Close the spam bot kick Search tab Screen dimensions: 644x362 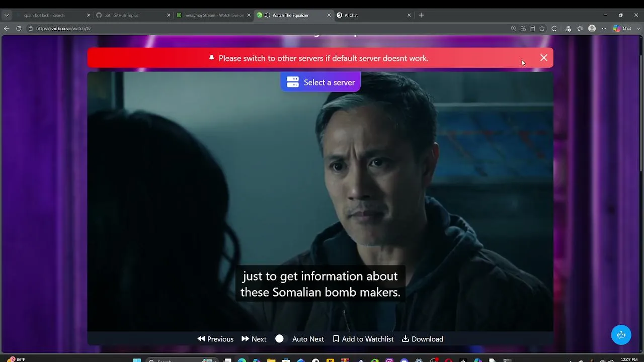(x=89, y=15)
